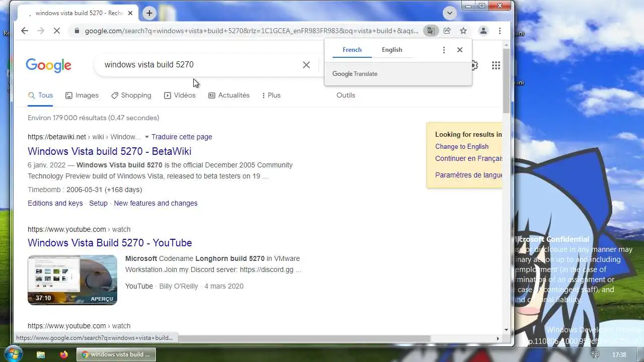Select the Tous results tab
This screenshot has height=362, width=644.
click(x=40, y=95)
